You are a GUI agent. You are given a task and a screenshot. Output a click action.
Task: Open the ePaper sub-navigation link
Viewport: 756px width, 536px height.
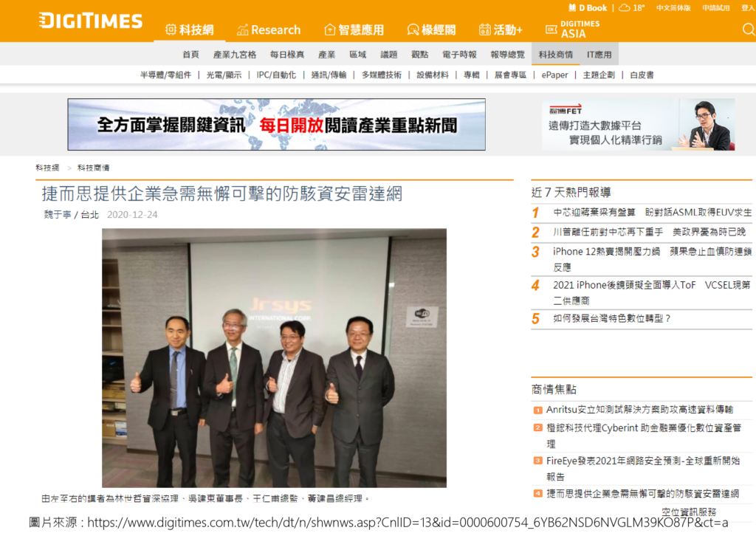554,75
